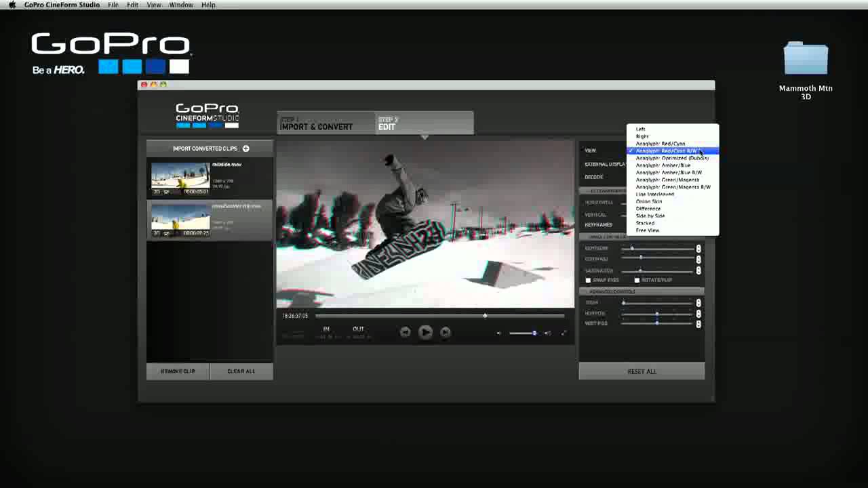Click the Zoom stepper control
The width and height of the screenshot is (868, 488).
698,303
